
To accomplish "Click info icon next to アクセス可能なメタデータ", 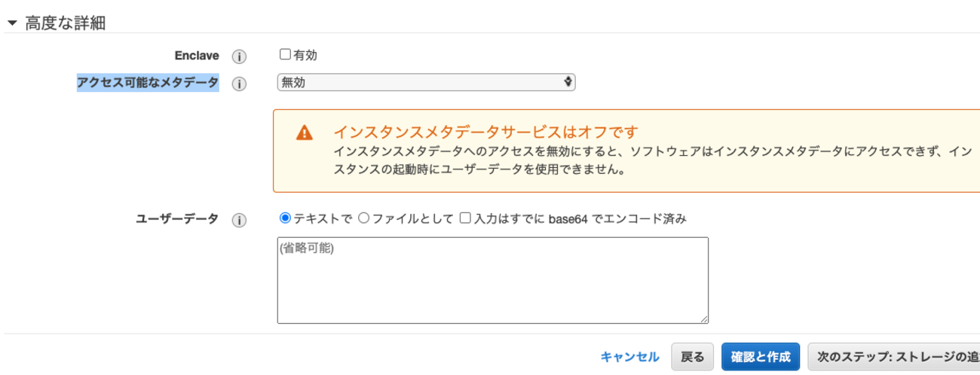I will pyautogui.click(x=239, y=84).
